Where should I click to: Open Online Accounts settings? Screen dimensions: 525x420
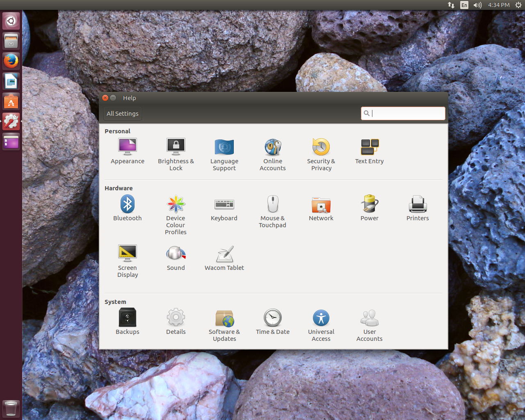[x=273, y=155]
